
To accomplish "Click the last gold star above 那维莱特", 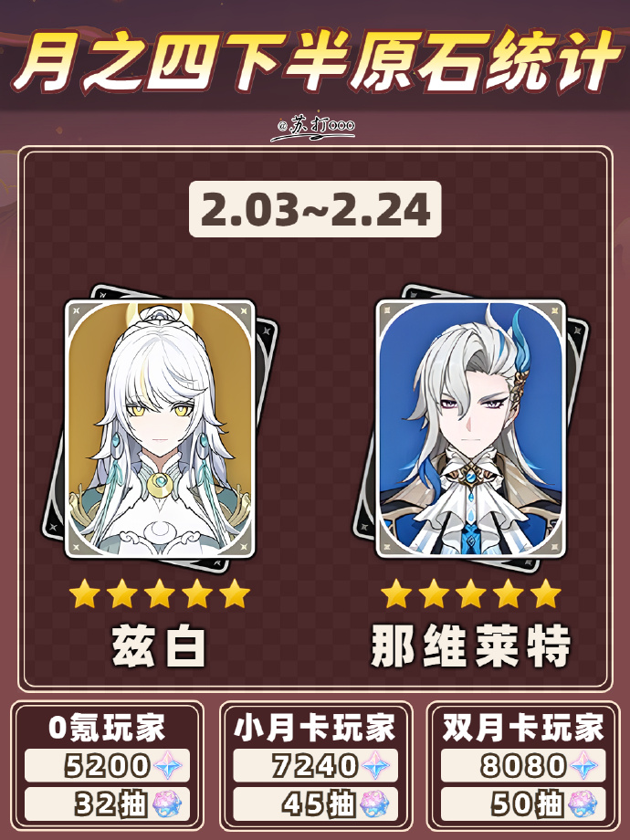I will click(x=546, y=593).
